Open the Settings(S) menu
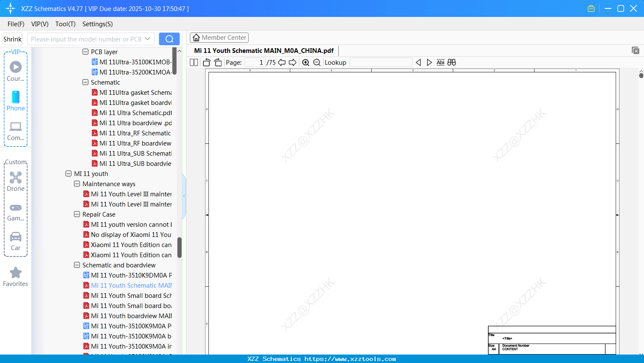The height and width of the screenshot is (363, 644). (97, 24)
